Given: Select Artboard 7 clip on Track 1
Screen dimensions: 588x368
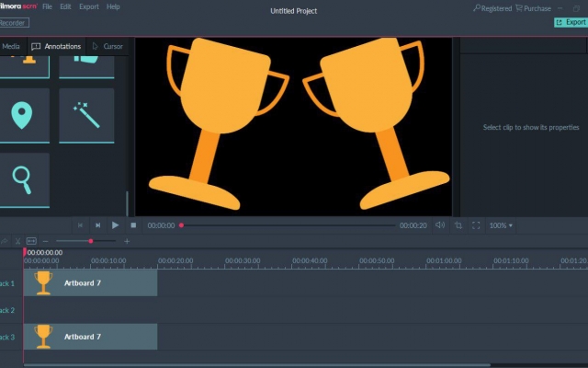Looking at the screenshot, I should (90, 282).
